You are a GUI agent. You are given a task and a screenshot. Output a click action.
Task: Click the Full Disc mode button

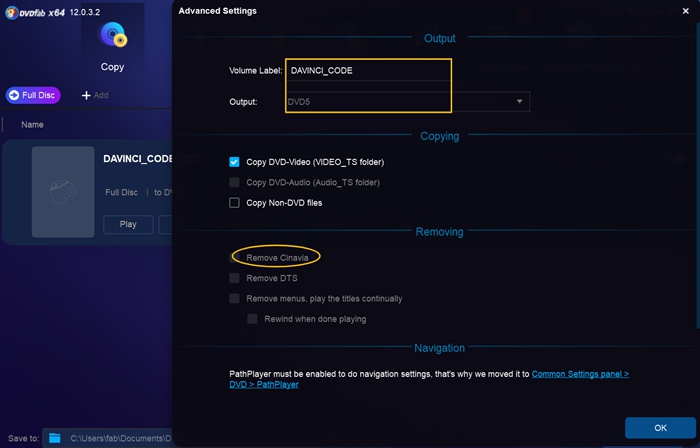pyautogui.click(x=33, y=95)
